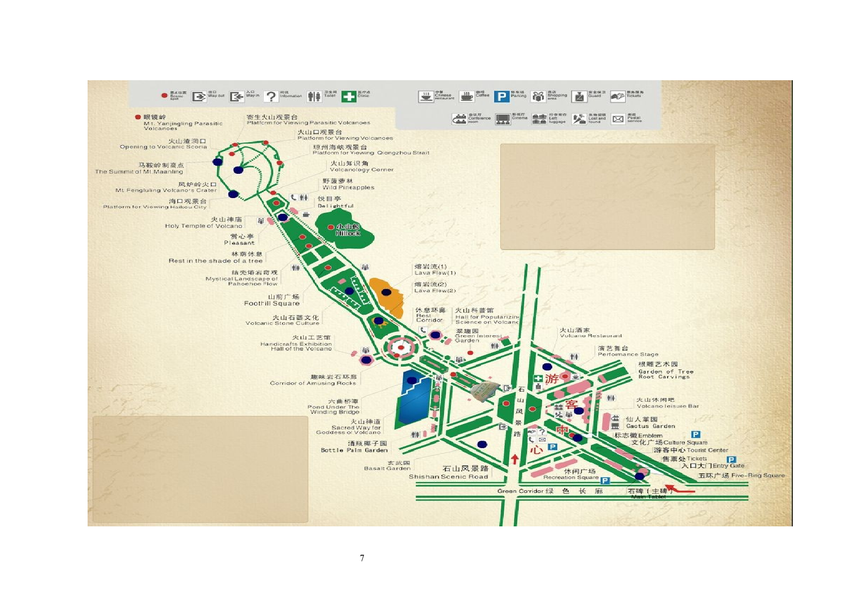Click the Way in legend icon
Image resolution: width=868 pixels, height=614 pixels.
click(x=237, y=96)
